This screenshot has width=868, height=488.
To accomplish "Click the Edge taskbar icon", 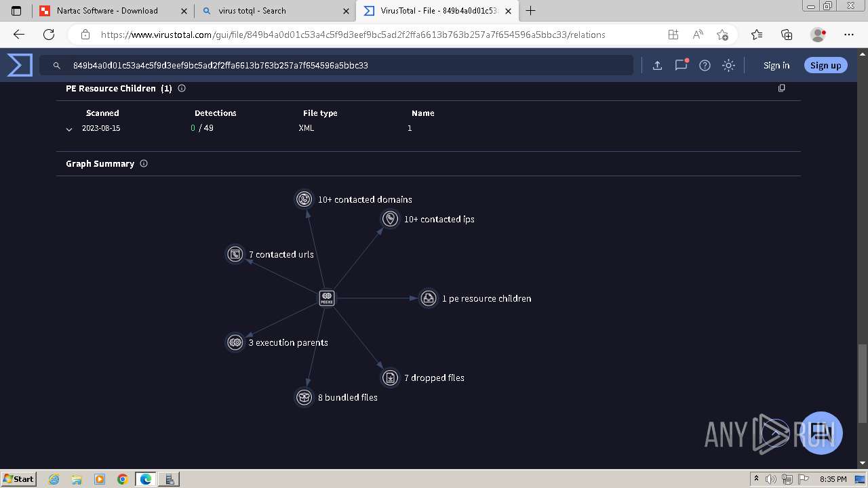I will coord(146,479).
